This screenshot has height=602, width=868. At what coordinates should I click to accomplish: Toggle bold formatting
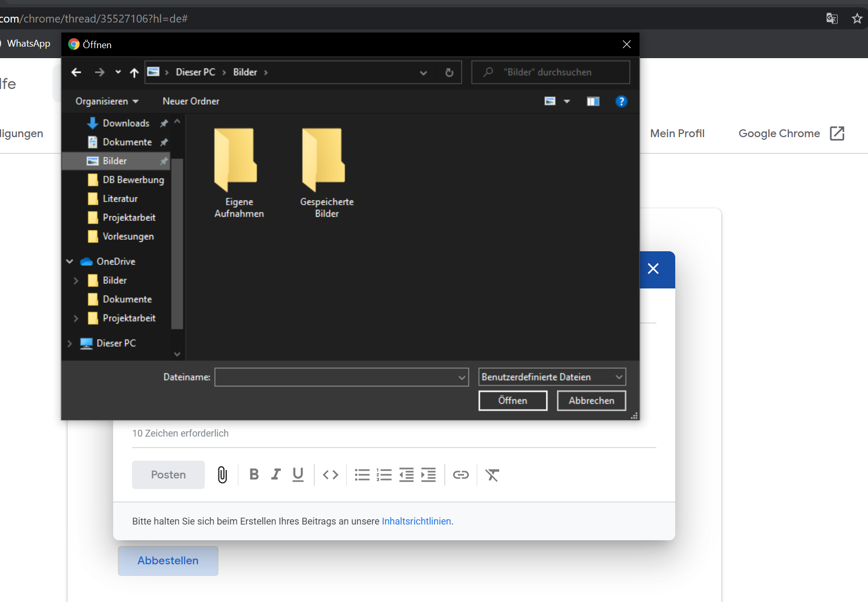[x=254, y=474]
